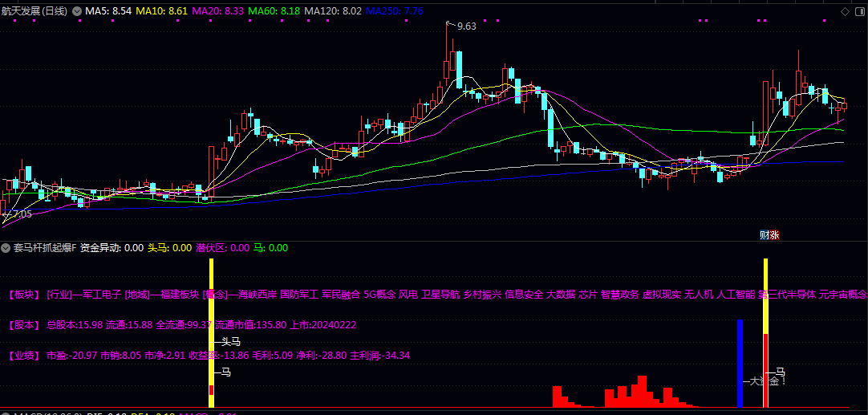The width and height of the screenshot is (868, 415).
Task: Click the 军民融合 concept text
Action: (341, 295)
